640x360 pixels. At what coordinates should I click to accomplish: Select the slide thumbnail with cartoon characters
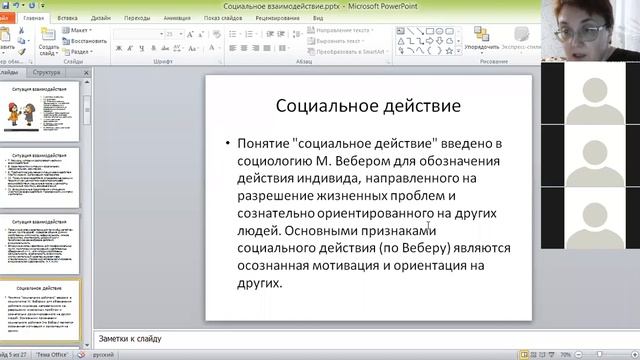tap(39, 111)
